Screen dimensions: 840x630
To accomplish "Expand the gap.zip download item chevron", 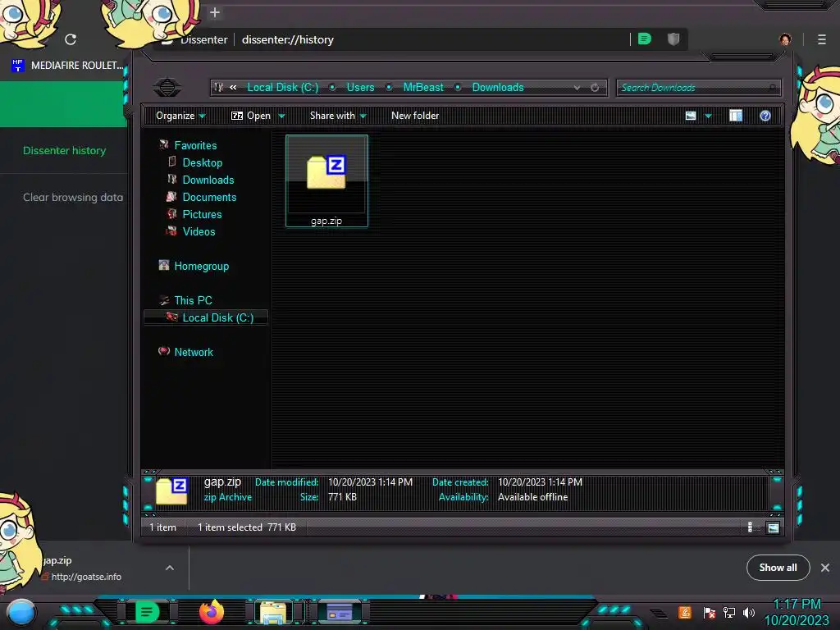I will 170,568.
